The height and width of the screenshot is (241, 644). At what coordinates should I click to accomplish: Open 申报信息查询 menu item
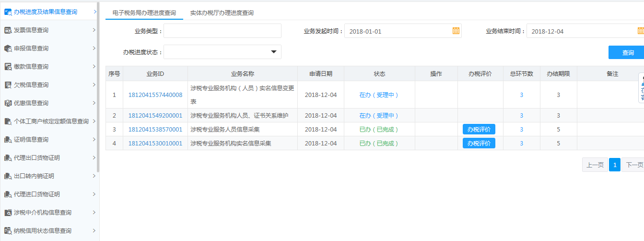pos(49,48)
